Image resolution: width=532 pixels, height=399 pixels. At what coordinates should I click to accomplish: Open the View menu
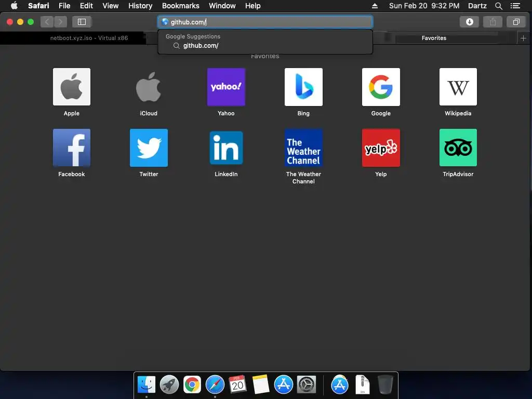pyautogui.click(x=110, y=6)
